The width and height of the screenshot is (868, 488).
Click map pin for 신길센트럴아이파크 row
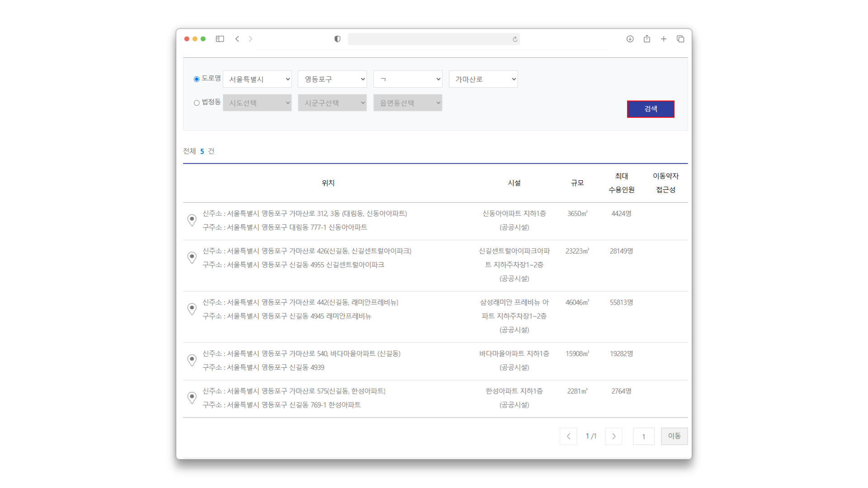point(192,258)
